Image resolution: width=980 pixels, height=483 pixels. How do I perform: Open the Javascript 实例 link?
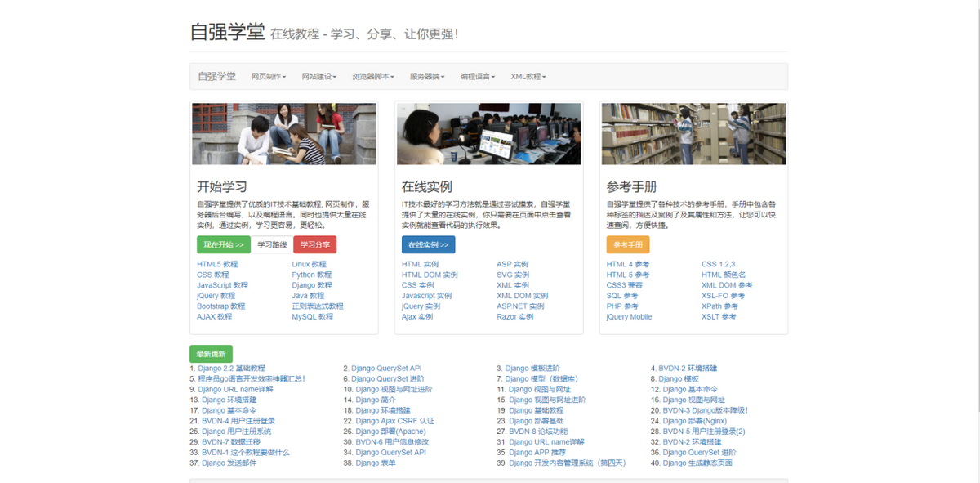426,296
